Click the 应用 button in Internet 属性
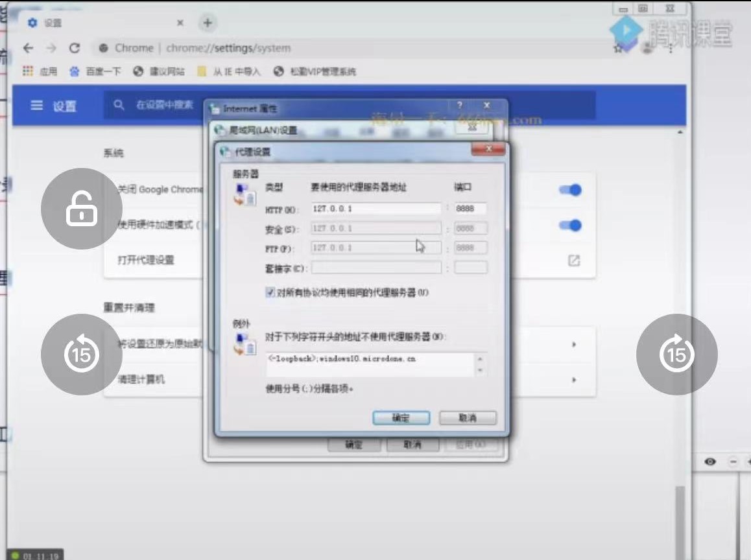The width and height of the screenshot is (751, 560). (x=471, y=445)
